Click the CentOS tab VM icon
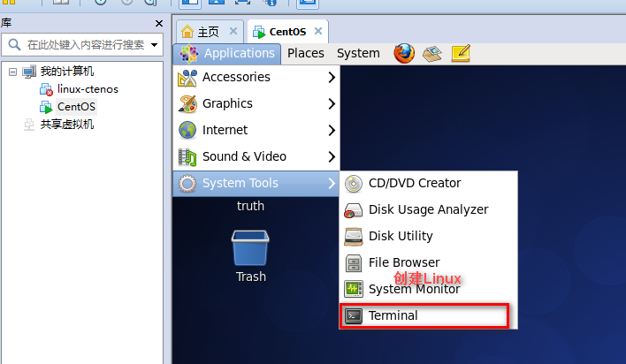Image resolution: width=626 pixels, height=364 pixels. click(259, 32)
